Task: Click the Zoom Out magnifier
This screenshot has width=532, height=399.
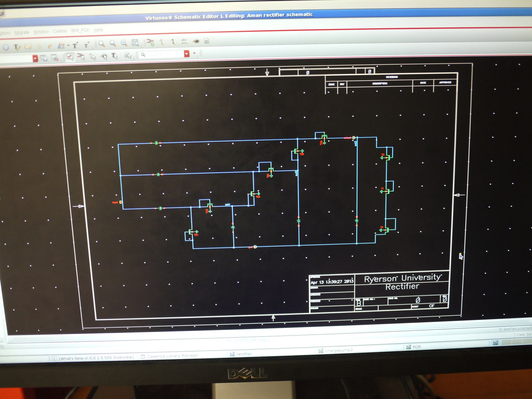Action: tap(112, 43)
